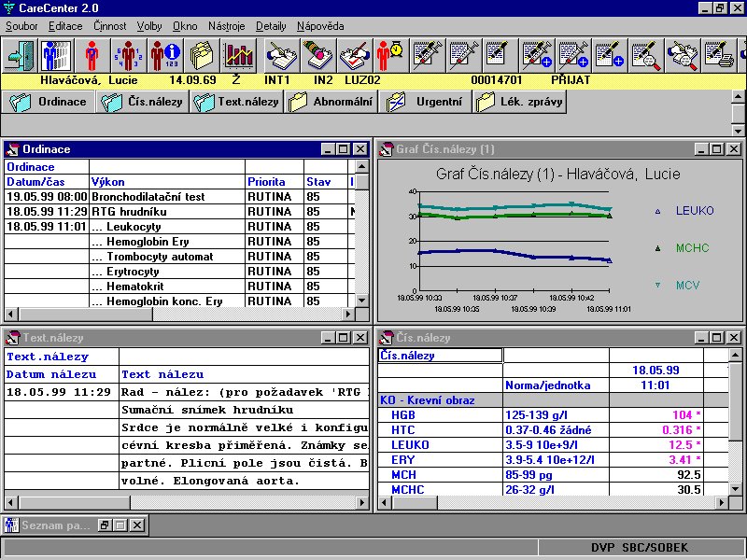
Task: Click down arrow of Čís.nálezy vertical scrollbar
Action: (735, 488)
